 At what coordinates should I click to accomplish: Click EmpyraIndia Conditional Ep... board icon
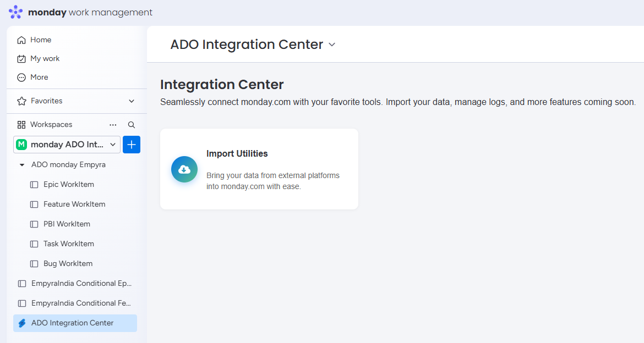[22, 284]
